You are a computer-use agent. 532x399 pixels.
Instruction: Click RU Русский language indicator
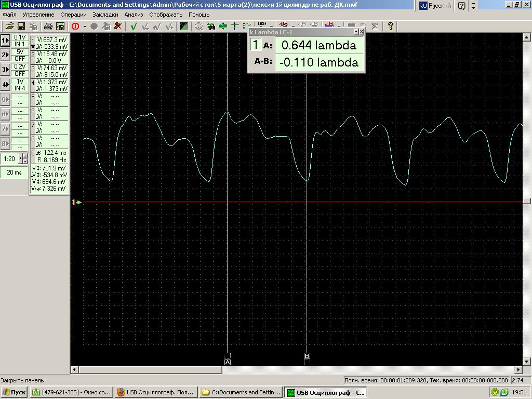[435, 6]
